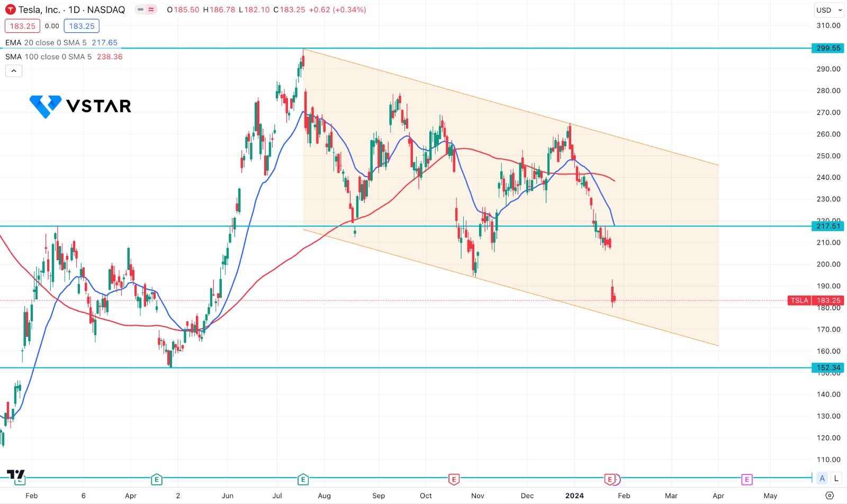Click the grey dash status pill icon
Viewport: 847px width, 504px height.
tap(140, 10)
